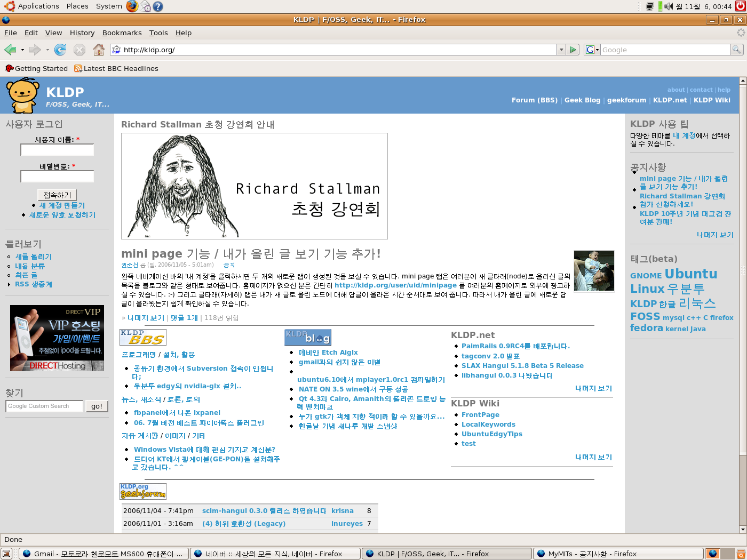Open the Help launcher icon in top panel
The image size is (747, 560).
click(158, 6)
